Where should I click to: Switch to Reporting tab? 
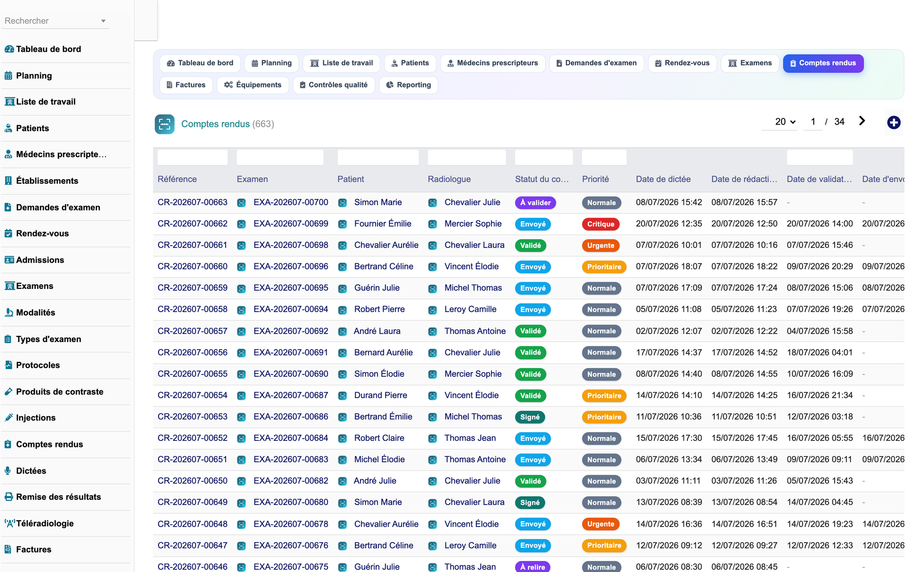408,85
